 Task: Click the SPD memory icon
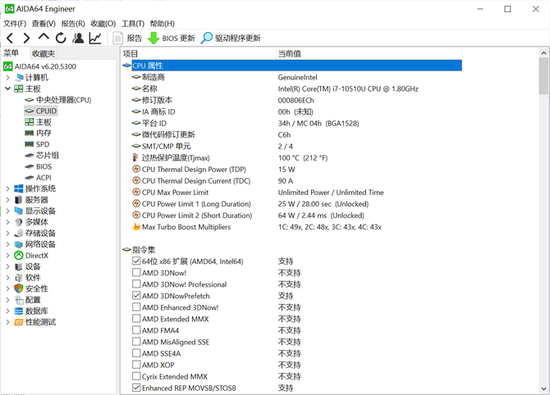click(x=29, y=144)
